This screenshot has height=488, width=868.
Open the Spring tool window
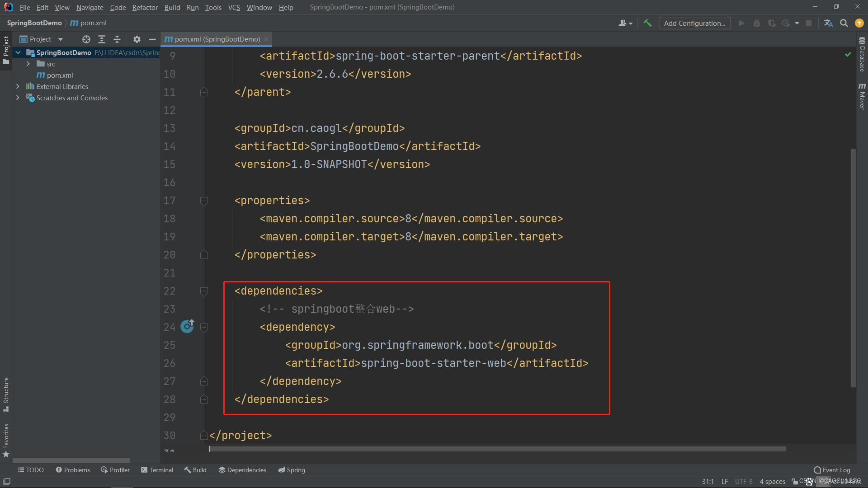tap(292, 470)
